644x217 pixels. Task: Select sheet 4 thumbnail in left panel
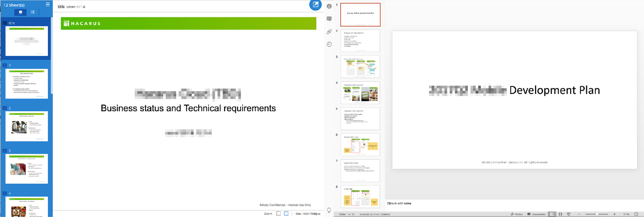27,207
